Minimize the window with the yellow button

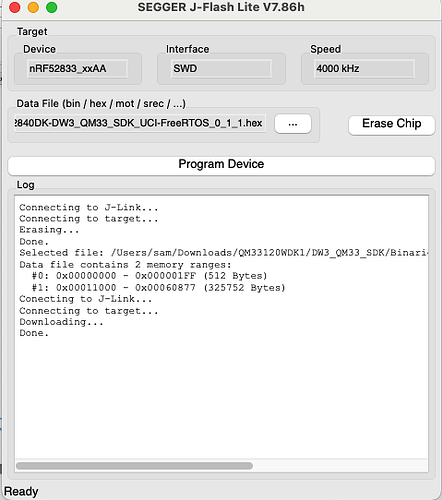(x=33, y=7)
